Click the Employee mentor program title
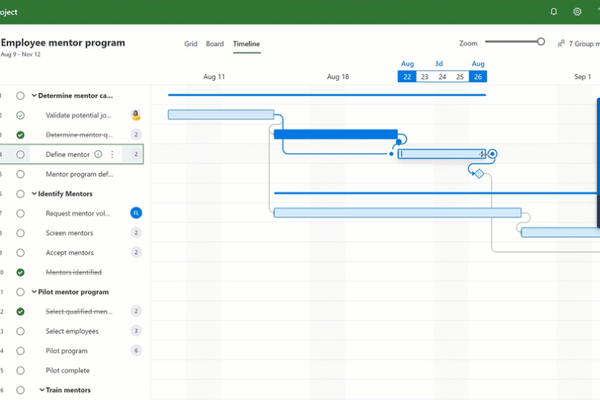This screenshot has width=600, height=400. pyautogui.click(x=63, y=42)
